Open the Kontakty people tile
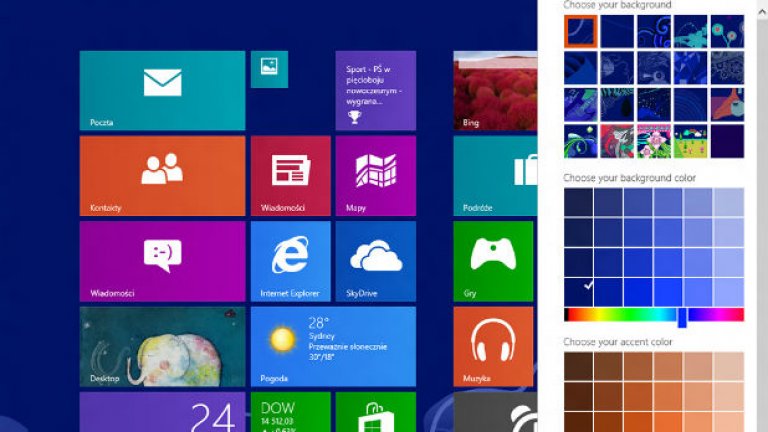Image resolution: width=768 pixels, height=432 pixels. tap(162, 176)
